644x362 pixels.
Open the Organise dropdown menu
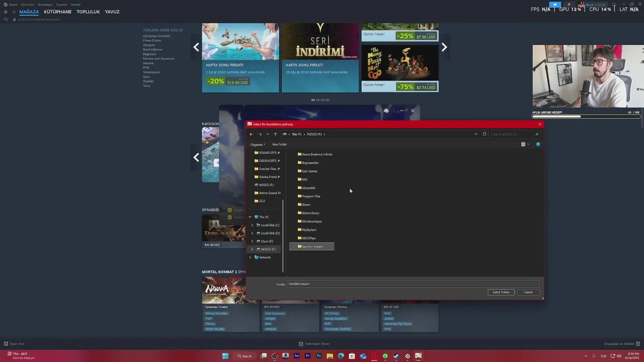coord(258,144)
